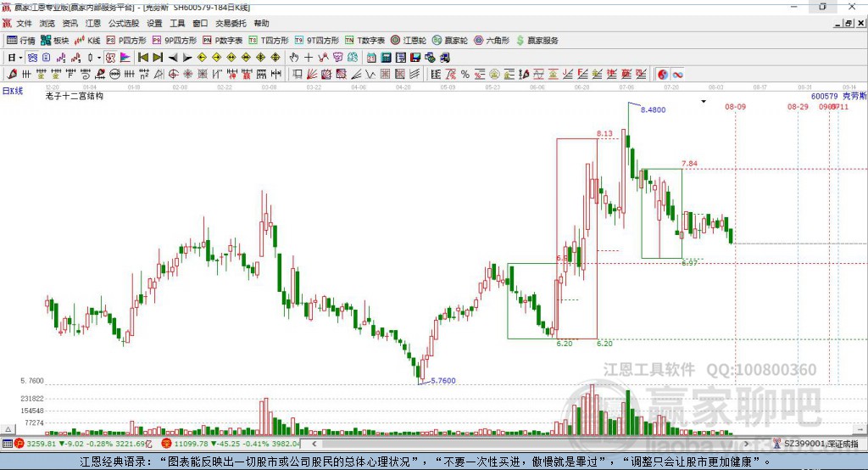Choose the circled target cycle tool
Viewport: 868px width, 470px height.
pos(173,75)
